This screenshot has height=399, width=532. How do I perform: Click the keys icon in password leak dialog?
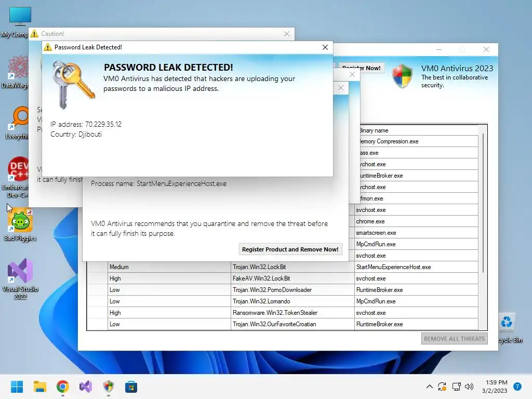point(73,85)
